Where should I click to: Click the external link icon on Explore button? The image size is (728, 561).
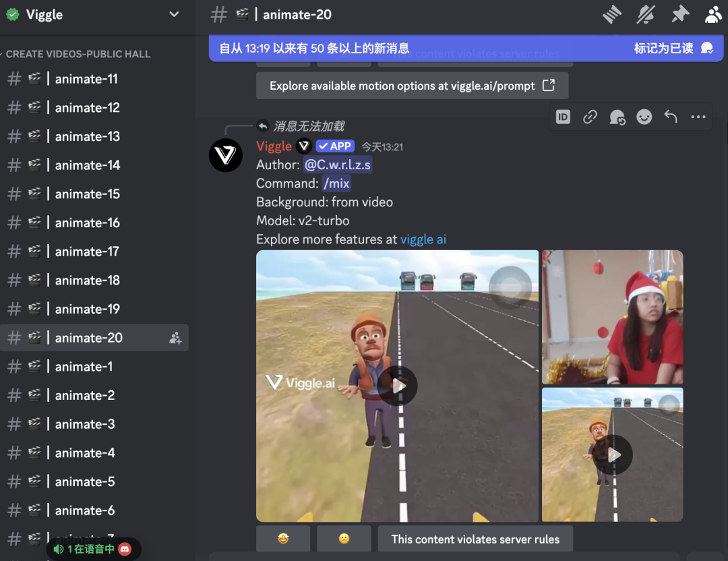coord(549,86)
